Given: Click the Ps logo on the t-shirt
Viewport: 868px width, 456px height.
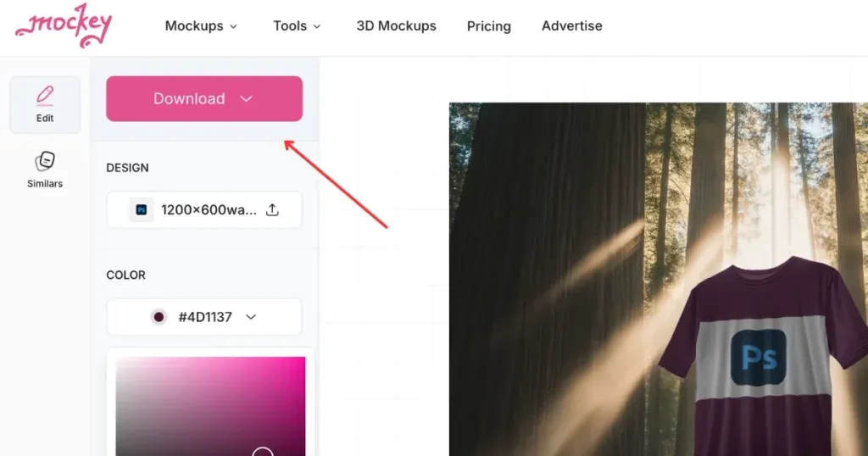Looking at the screenshot, I should (x=759, y=357).
